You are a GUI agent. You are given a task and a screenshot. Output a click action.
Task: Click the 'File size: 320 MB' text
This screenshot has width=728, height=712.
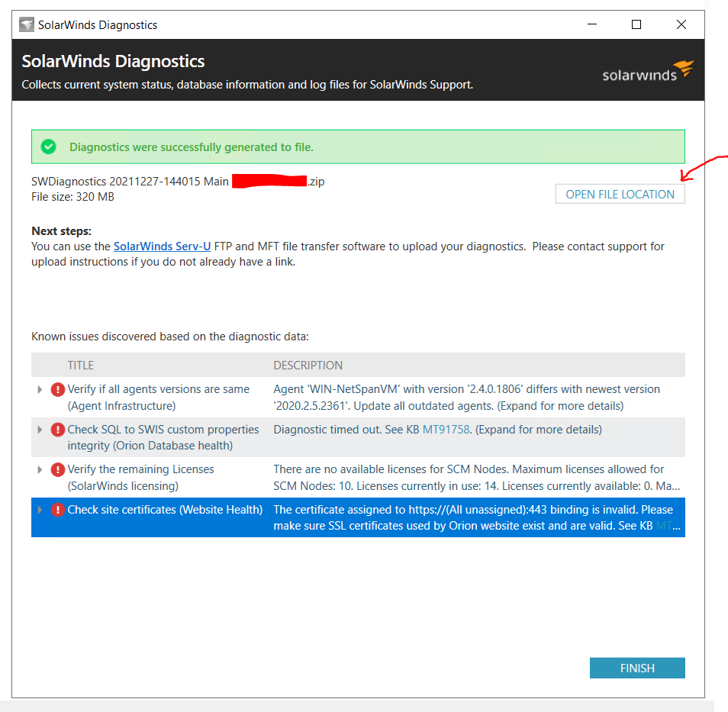(x=73, y=197)
